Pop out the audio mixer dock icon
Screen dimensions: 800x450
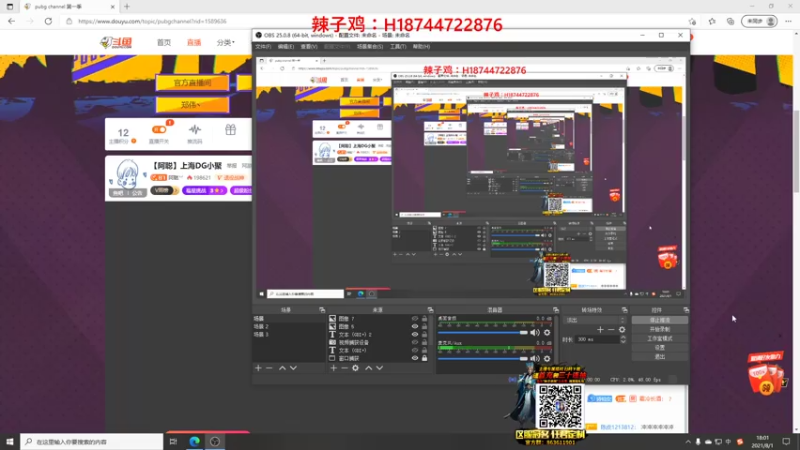(x=556, y=310)
